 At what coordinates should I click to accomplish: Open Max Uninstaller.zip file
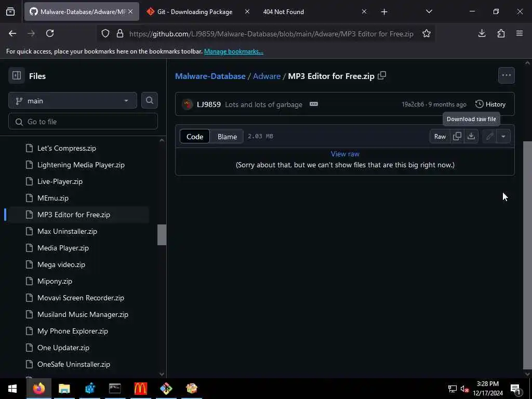click(x=67, y=231)
